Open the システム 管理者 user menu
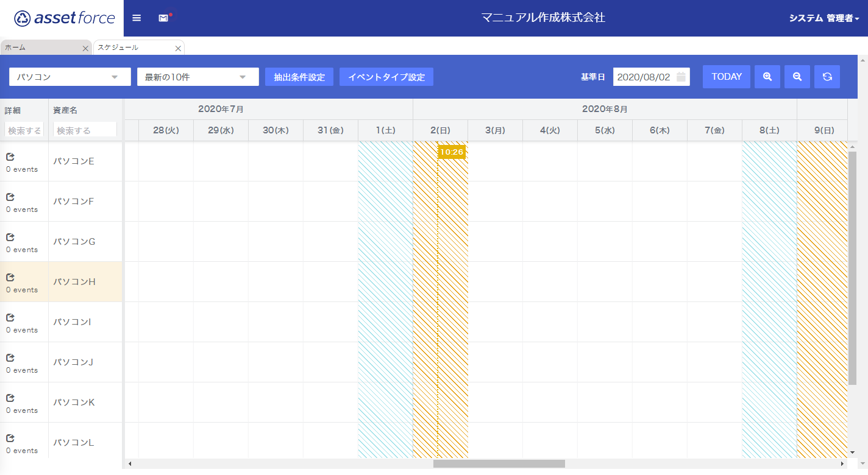 [x=824, y=18]
